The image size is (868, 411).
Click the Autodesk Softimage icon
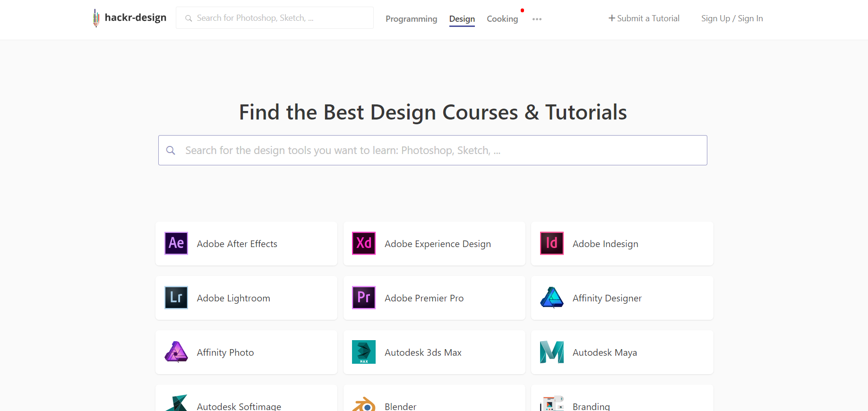(x=176, y=403)
